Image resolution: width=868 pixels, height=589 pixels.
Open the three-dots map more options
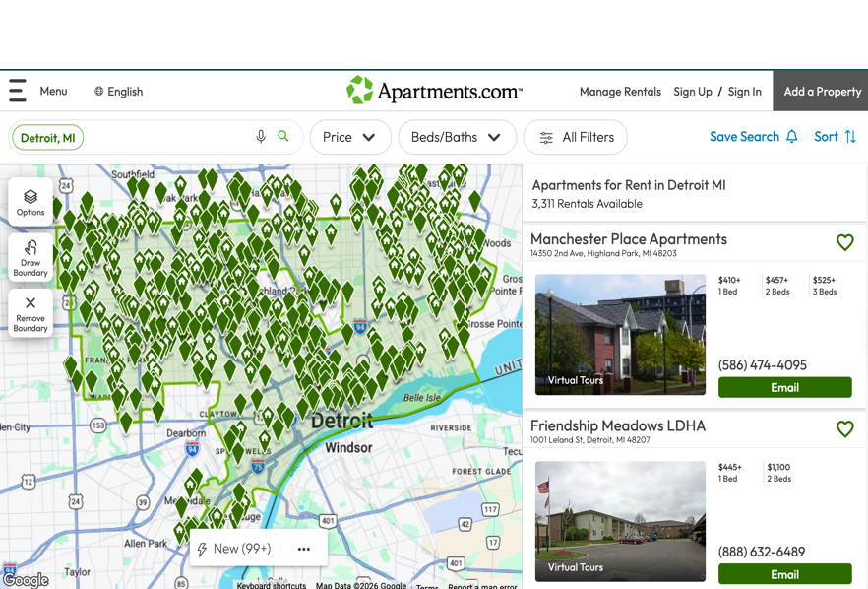click(x=304, y=549)
